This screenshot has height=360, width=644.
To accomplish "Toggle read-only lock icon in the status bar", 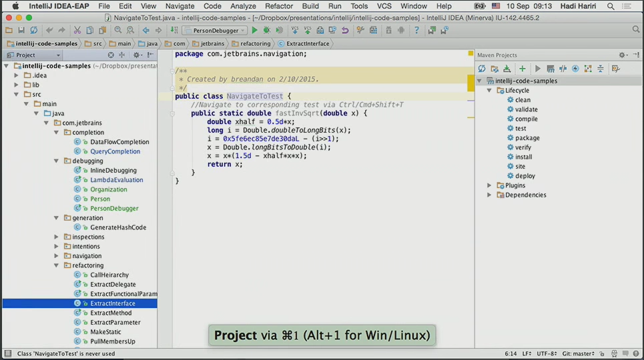I will (602, 353).
